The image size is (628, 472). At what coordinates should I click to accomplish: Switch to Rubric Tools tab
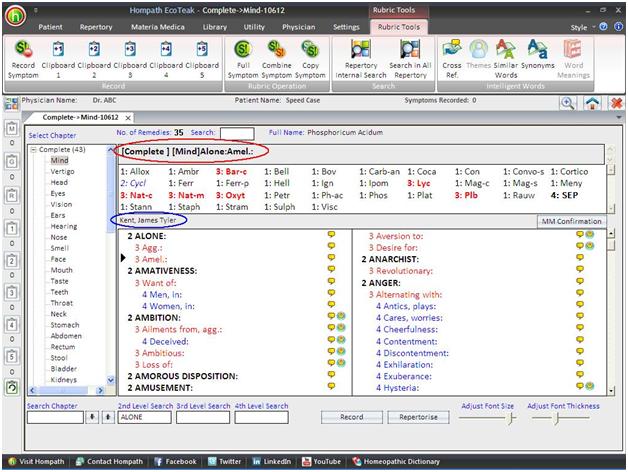[x=399, y=27]
